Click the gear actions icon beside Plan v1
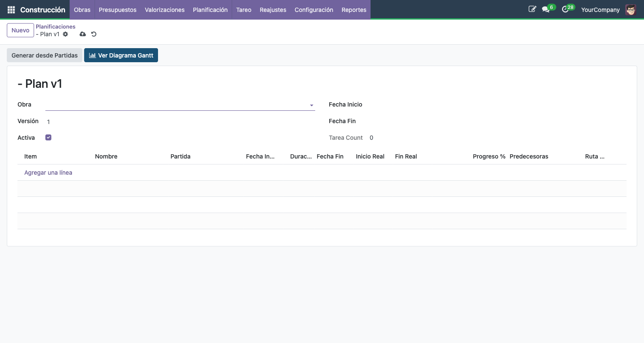This screenshot has width=644, height=343. (x=66, y=34)
